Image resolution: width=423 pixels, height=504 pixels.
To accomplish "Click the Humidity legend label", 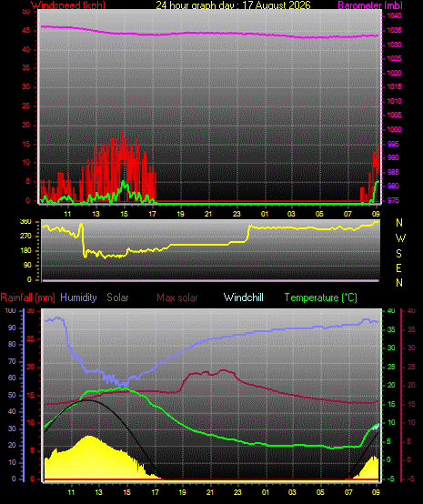I will [78, 297].
